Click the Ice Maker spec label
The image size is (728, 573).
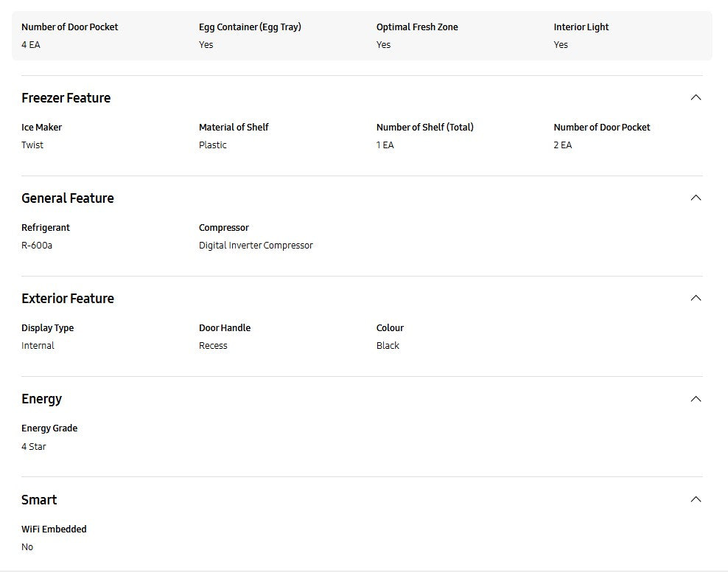(41, 128)
